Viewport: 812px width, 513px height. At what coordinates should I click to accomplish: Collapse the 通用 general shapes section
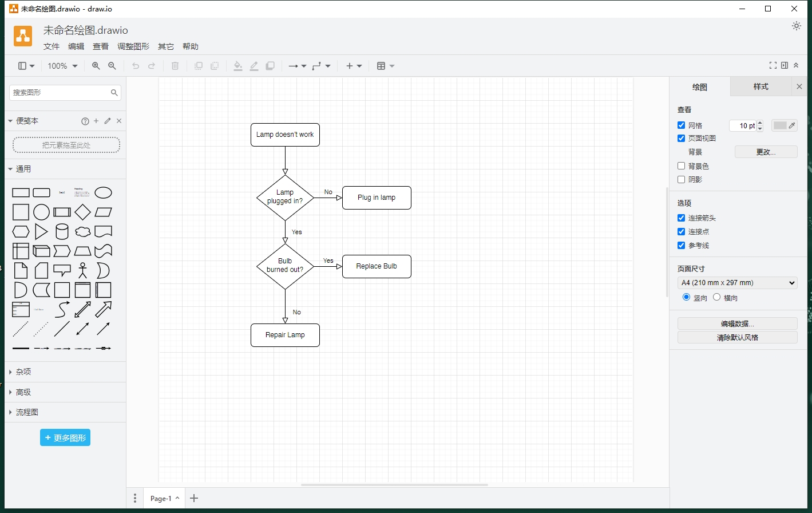pyautogui.click(x=65, y=169)
